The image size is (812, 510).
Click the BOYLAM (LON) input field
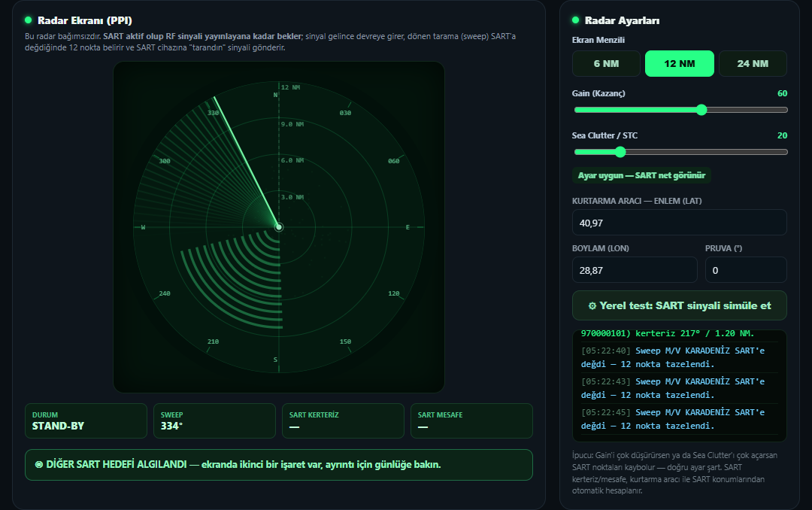pos(635,270)
